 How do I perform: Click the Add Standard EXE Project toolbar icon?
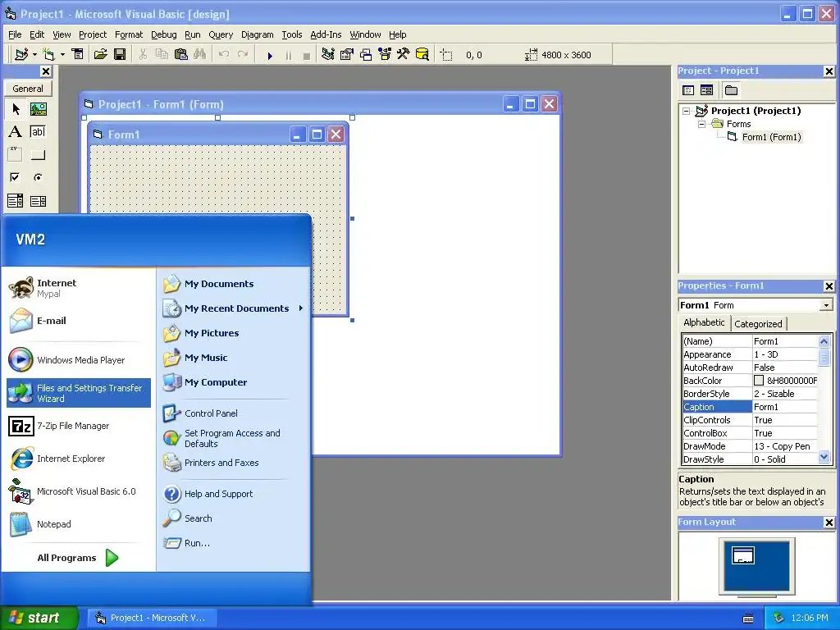coord(21,54)
